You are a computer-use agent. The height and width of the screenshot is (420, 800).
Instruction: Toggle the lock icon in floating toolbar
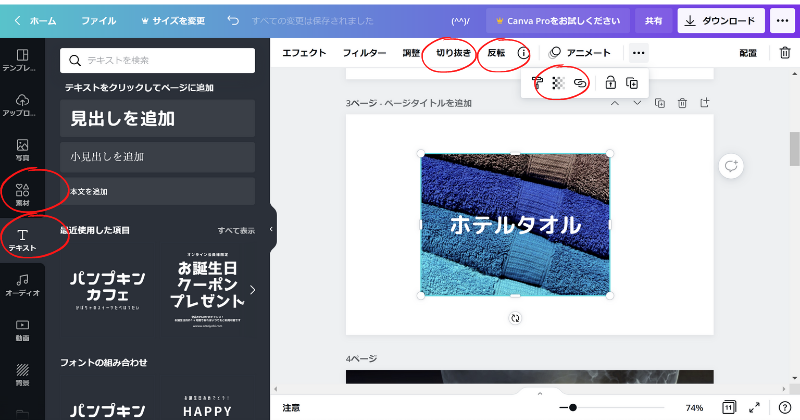[610, 83]
